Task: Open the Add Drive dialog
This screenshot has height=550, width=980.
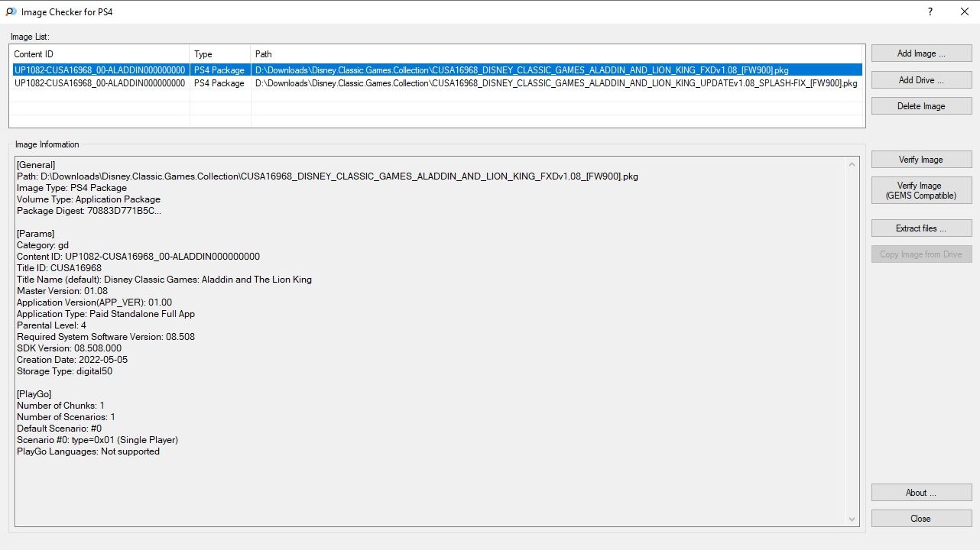Action: tap(921, 80)
